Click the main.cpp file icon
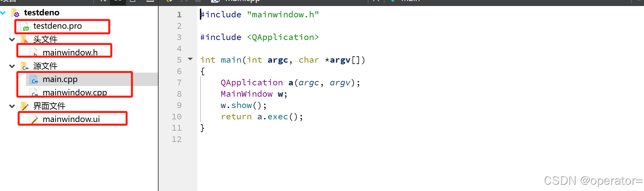Viewport: 644px width, 191px height. click(x=34, y=79)
